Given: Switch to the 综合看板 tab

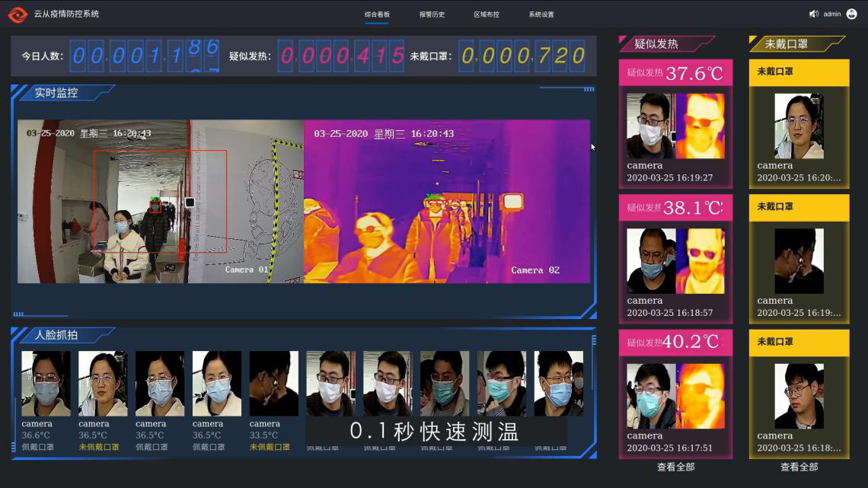Looking at the screenshot, I should pos(377,14).
